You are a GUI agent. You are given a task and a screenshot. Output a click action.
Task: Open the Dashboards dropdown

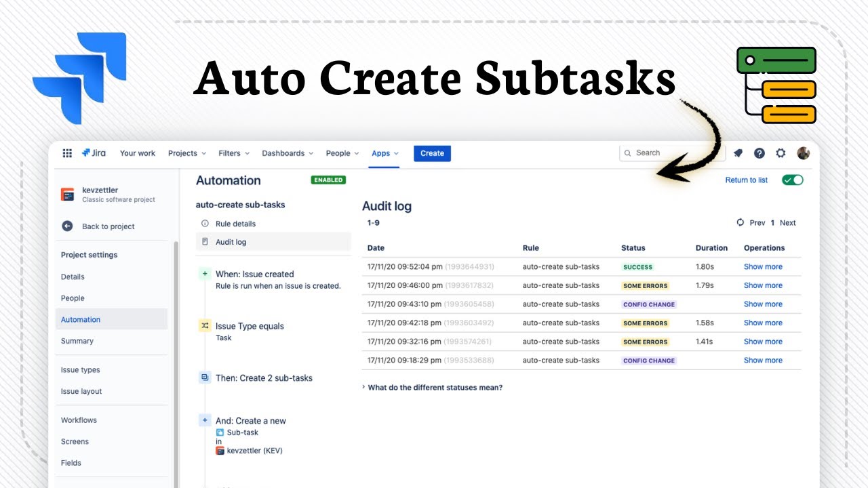pos(288,153)
